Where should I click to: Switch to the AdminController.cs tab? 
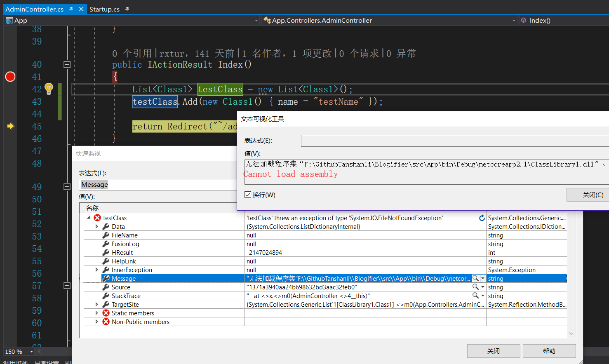pyautogui.click(x=34, y=9)
